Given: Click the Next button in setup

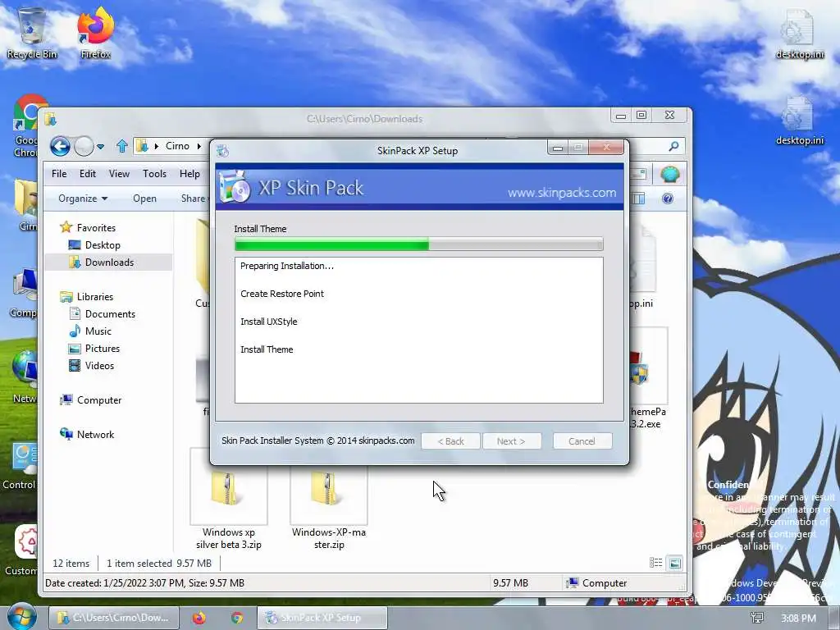Looking at the screenshot, I should [x=511, y=441].
